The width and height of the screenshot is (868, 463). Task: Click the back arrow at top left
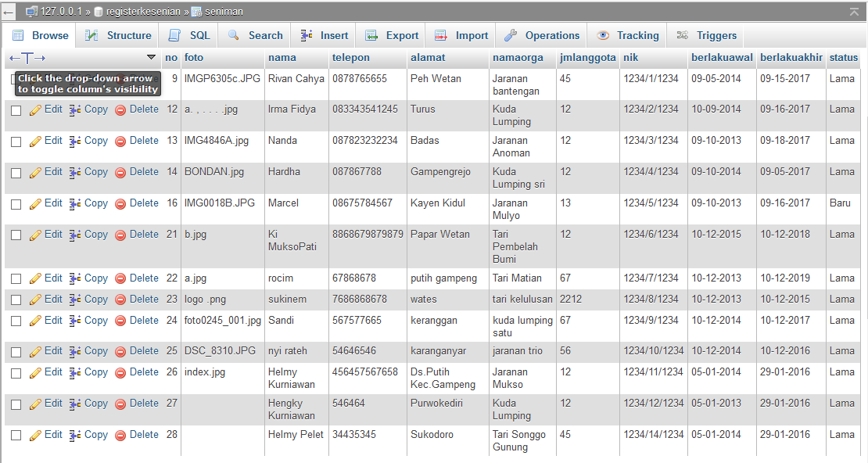pos(9,10)
